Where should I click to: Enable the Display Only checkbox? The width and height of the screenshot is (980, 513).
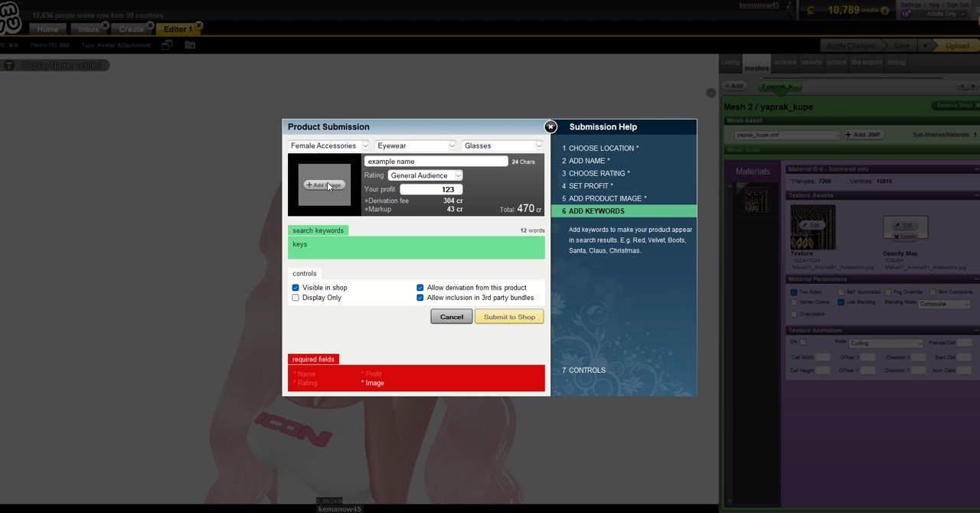point(296,298)
